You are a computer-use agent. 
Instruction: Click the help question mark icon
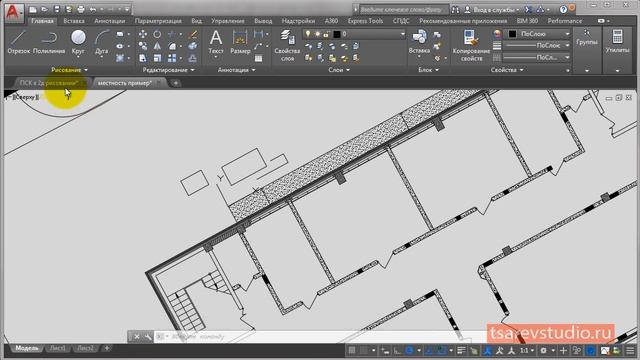563,9
